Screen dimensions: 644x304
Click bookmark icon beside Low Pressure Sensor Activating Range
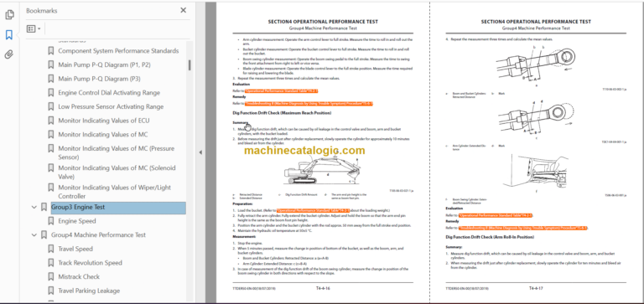pos(51,106)
